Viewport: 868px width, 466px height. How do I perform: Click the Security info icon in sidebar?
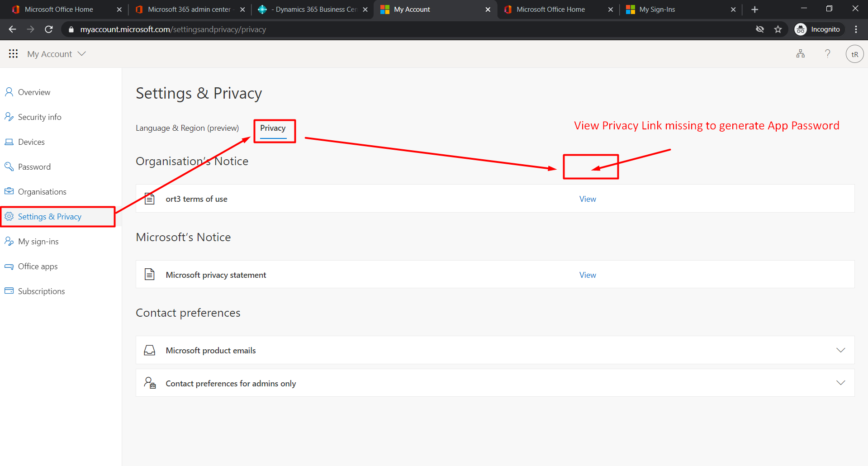(x=9, y=117)
